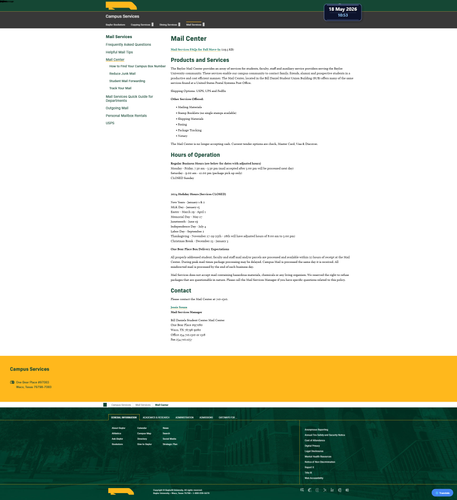Viewport: 457px width, 500px height.
Task: Click the home icon in the breadcrumb bar
Action: click(105, 405)
